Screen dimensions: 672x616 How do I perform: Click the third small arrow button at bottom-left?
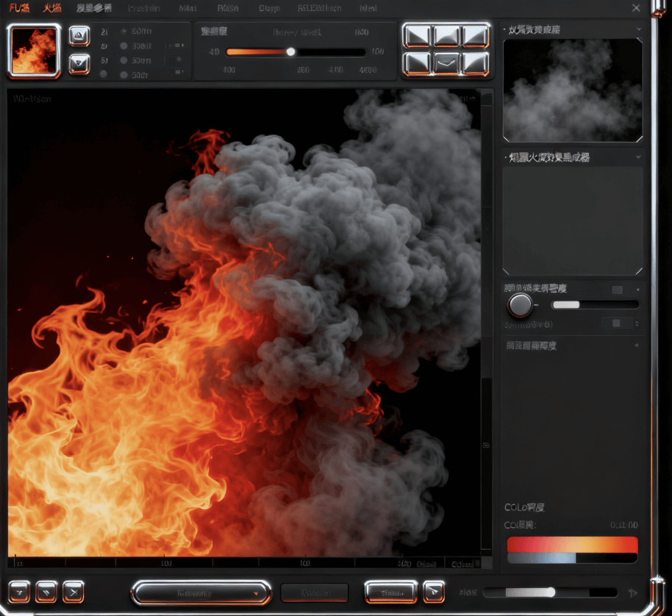[73, 591]
